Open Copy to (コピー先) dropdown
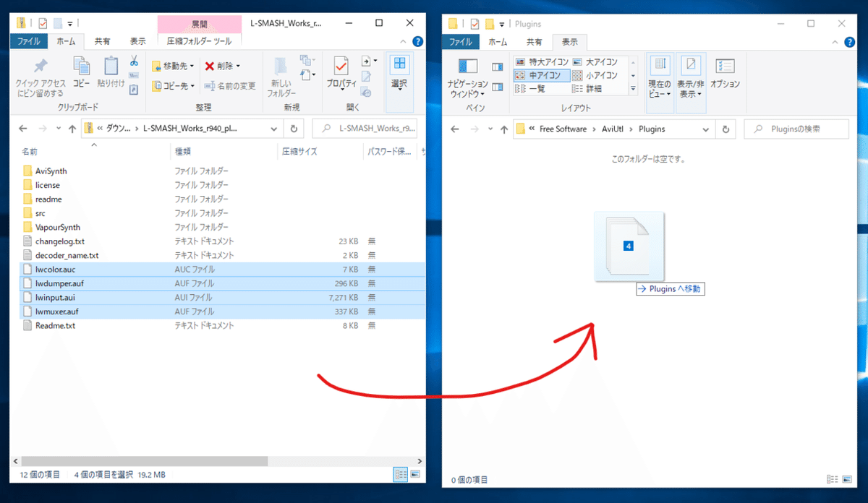The width and height of the screenshot is (868, 503). click(x=173, y=86)
